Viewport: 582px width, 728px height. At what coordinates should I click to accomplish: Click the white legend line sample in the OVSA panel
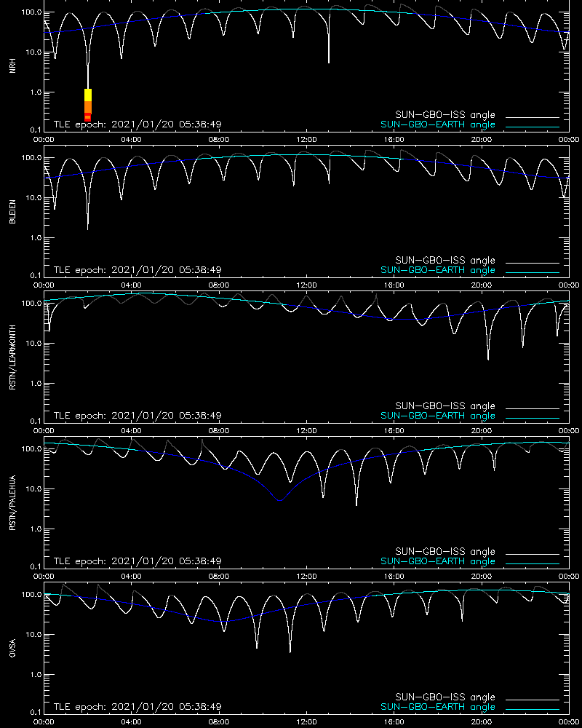(x=533, y=700)
